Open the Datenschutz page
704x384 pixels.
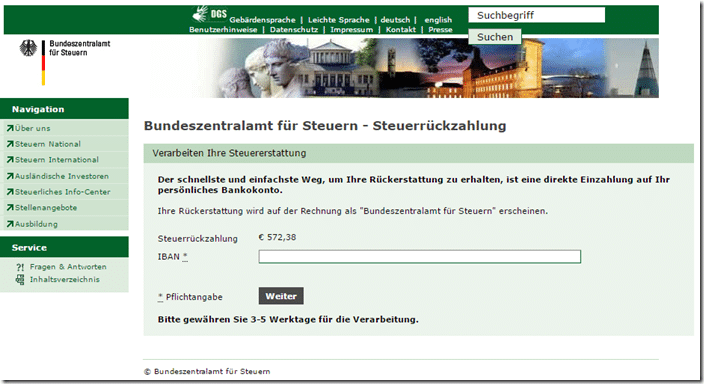click(x=294, y=30)
